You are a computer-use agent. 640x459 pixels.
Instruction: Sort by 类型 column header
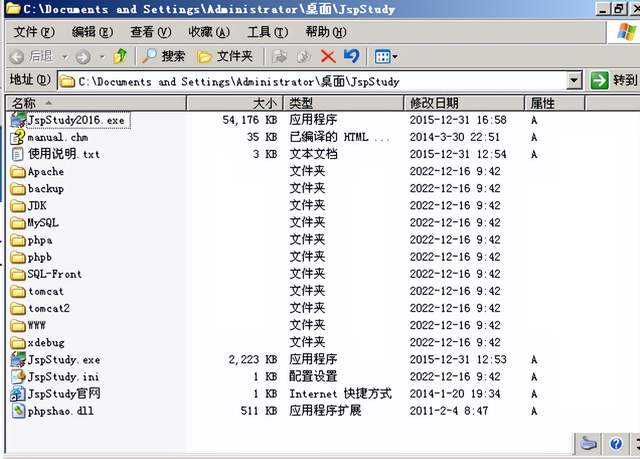[x=343, y=103]
